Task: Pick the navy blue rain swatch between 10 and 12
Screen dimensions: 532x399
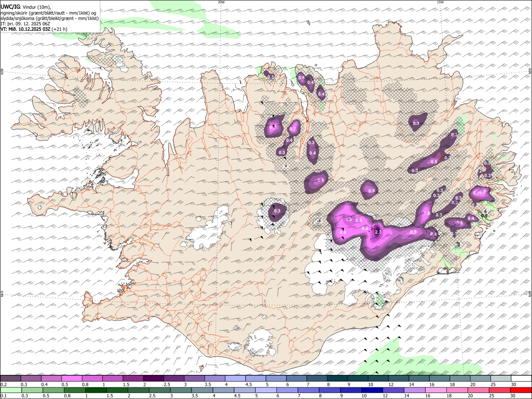Action: click(372, 390)
